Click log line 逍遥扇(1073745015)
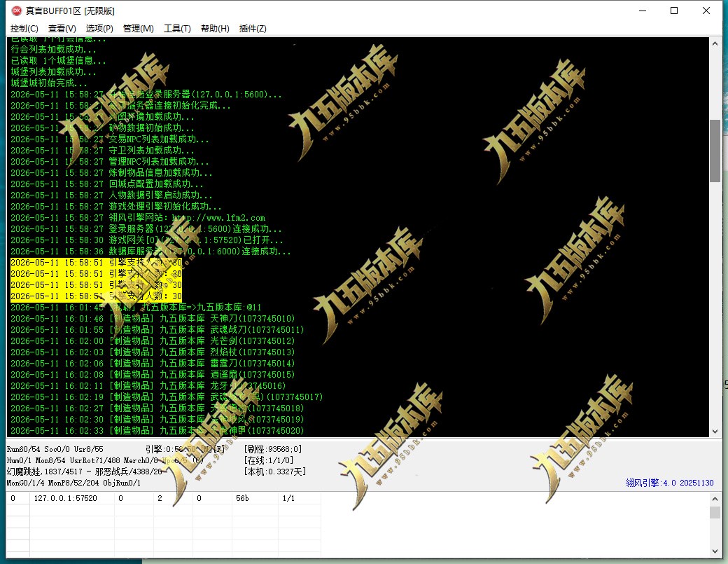The height and width of the screenshot is (564, 728). (153, 374)
